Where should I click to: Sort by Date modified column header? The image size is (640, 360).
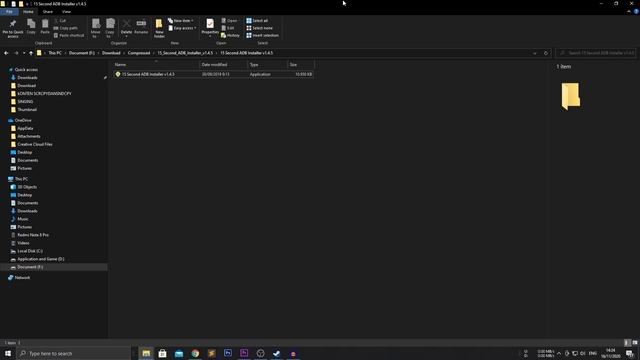[x=223, y=64]
